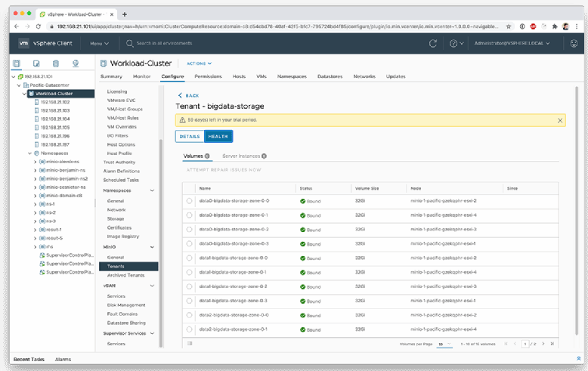The image size is (588, 371).
Task: Open Archived Tenants in configure menu
Action: coord(125,275)
